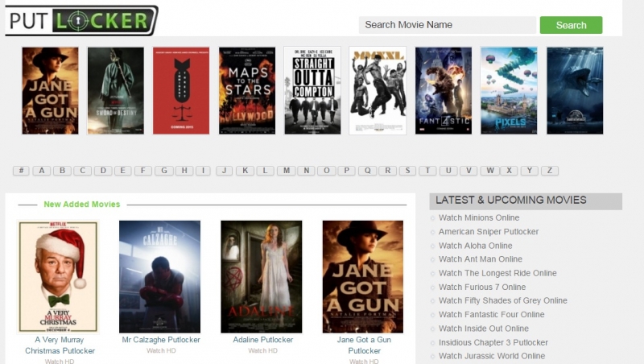This screenshot has width=644, height=364.
Task: Select letter U filter
Action: tap(448, 171)
